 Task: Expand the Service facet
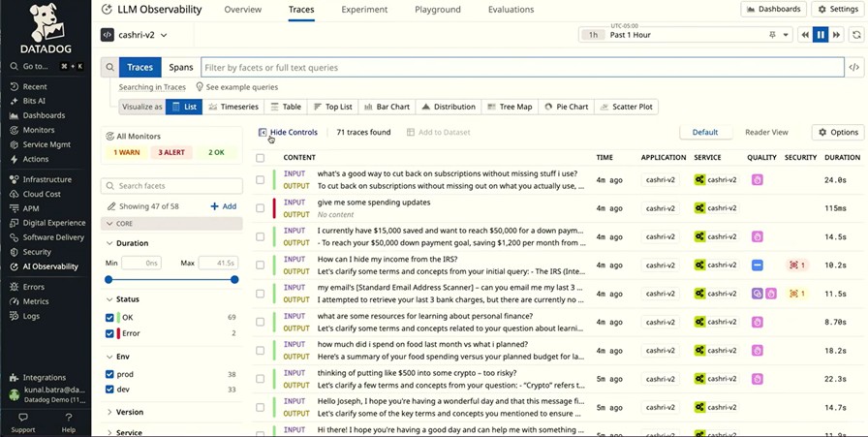tap(124, 432)
